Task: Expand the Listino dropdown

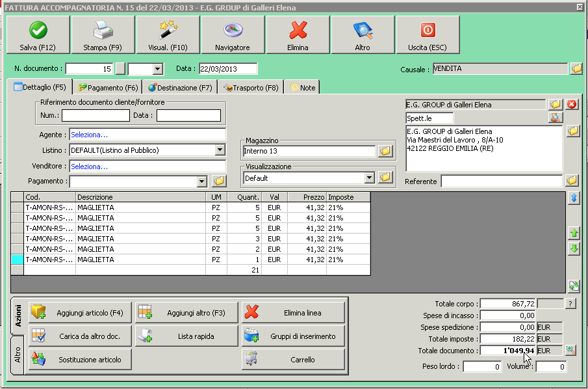Action: (x=220, y=150)
